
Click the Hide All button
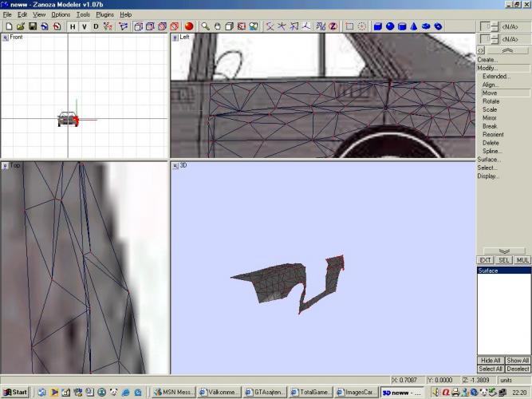pyautogui.click(x=490, y=361)
